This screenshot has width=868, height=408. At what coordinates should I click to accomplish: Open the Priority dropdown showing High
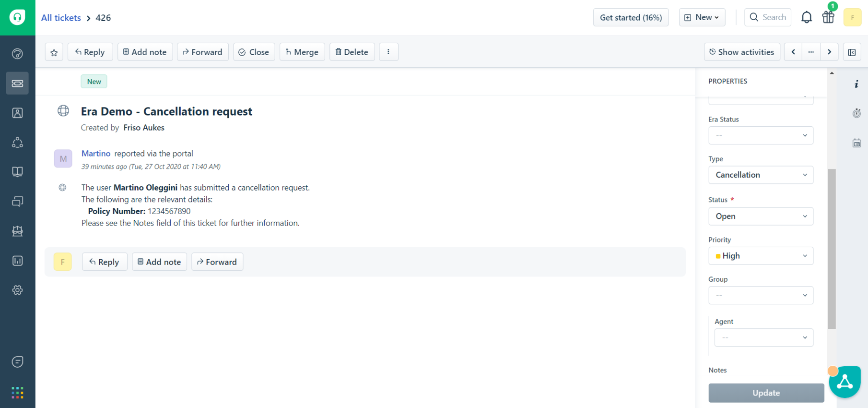coord(761,256)
